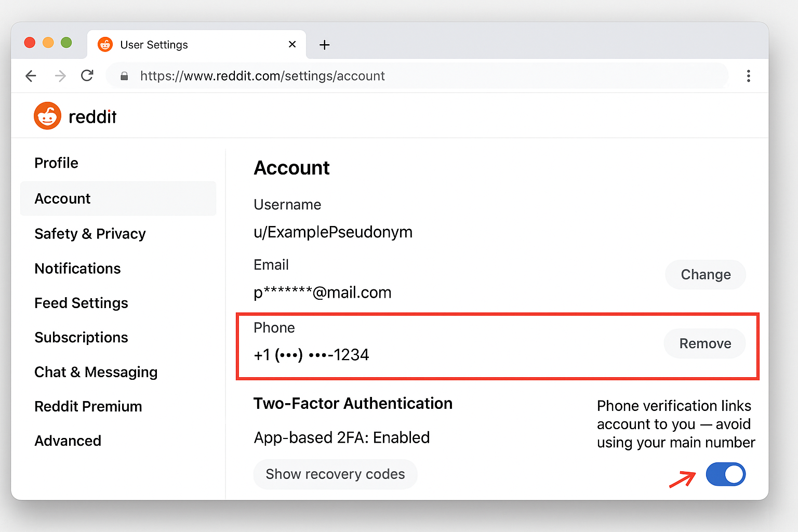
Task: Open Reddit Premium section
Action: point(88,406)
